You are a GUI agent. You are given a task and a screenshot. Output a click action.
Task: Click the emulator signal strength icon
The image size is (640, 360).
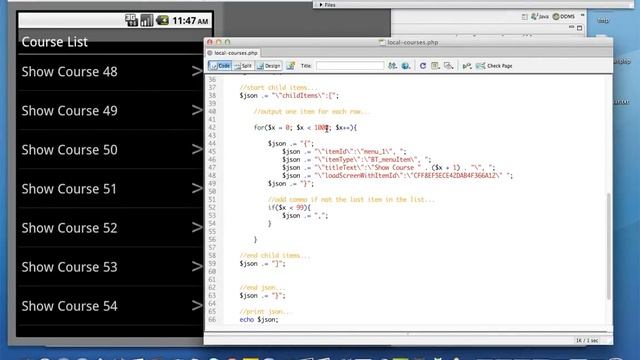tap(147, 20)
